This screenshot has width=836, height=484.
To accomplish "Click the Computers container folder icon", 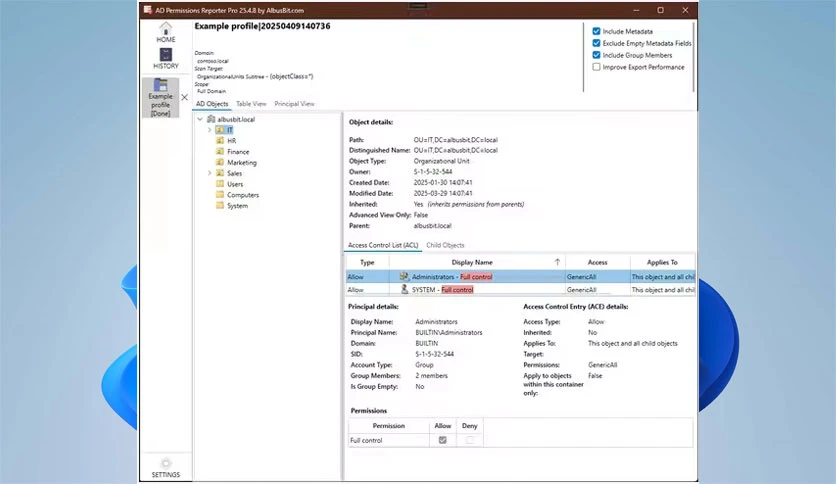I will 220,195.
